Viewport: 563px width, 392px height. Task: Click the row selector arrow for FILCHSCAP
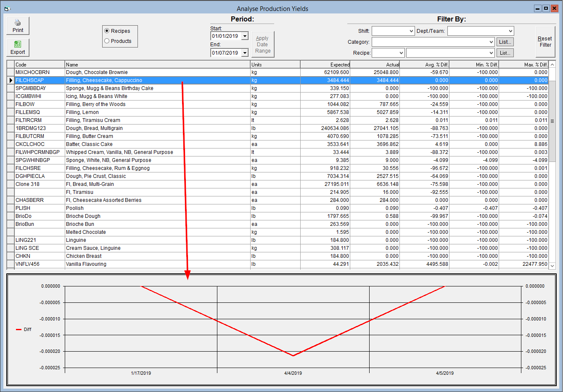pos(11,80)
